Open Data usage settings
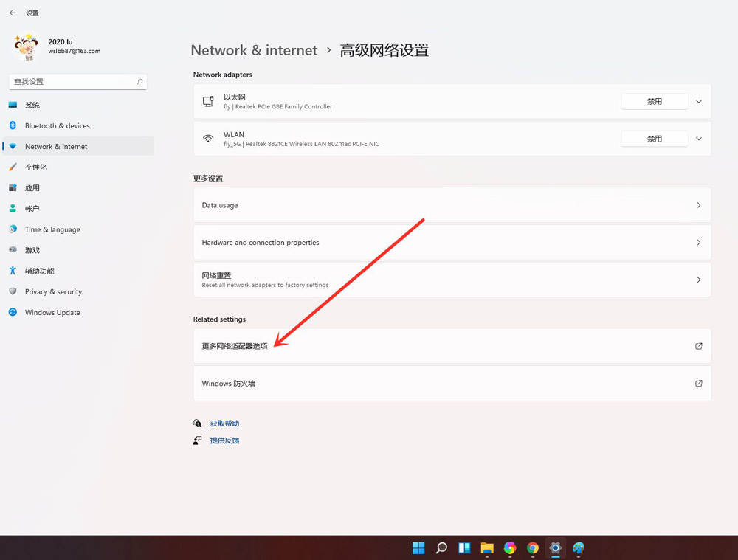The height and width of the screenshot is (560, 738). (x=452, y=204)
